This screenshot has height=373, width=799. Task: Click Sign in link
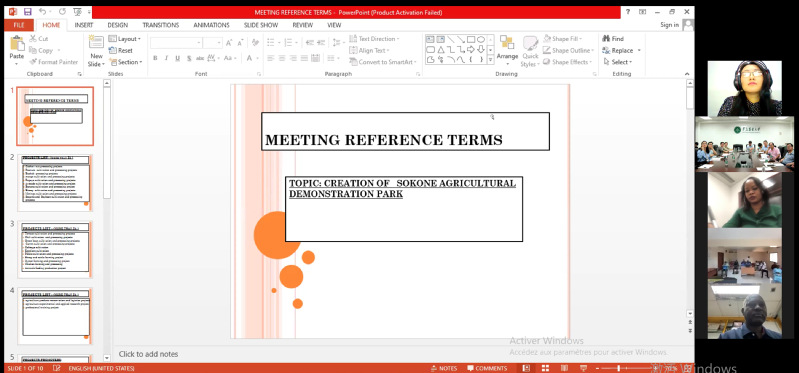point(669,25)
